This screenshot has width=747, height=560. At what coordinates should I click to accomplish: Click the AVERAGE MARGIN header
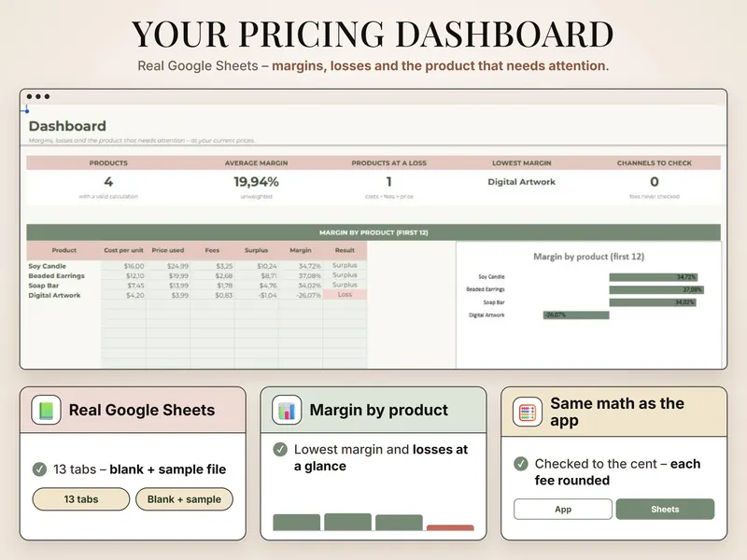pos(256,162)
